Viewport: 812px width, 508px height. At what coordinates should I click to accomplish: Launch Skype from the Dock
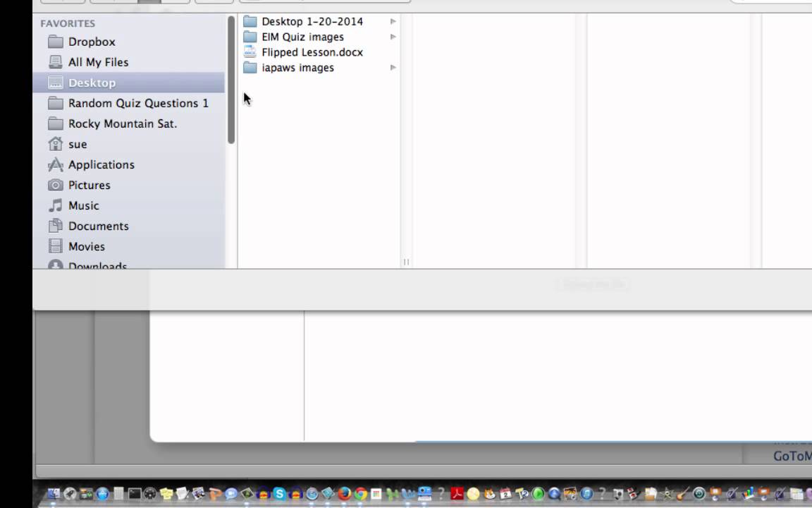tap(280, 493)
